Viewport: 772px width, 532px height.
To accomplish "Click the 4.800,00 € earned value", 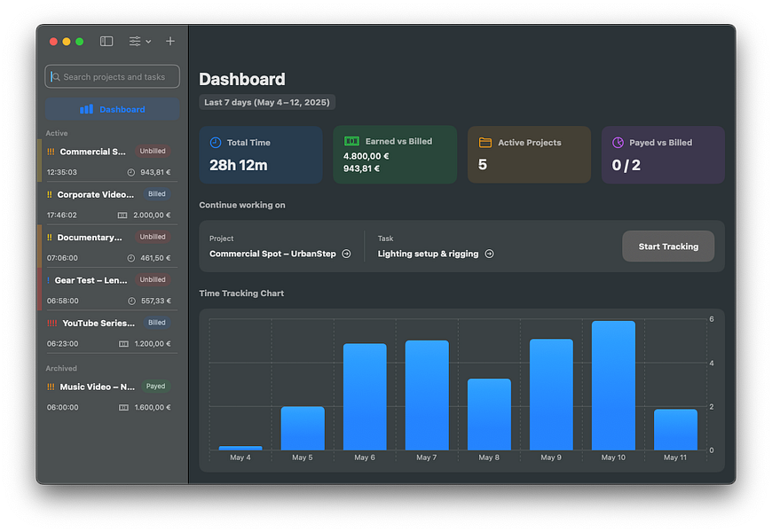I will click(x=366, y=156).
